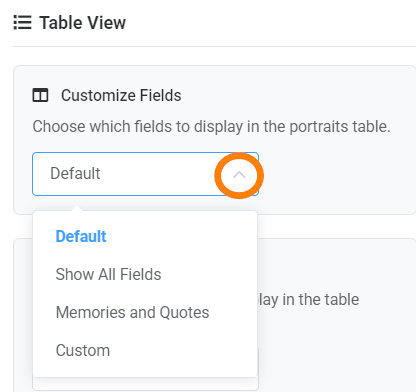This screenshot has width=416, height=392.
Task: Click the 'Choose which fields to display' description
Action: [211, 127]
